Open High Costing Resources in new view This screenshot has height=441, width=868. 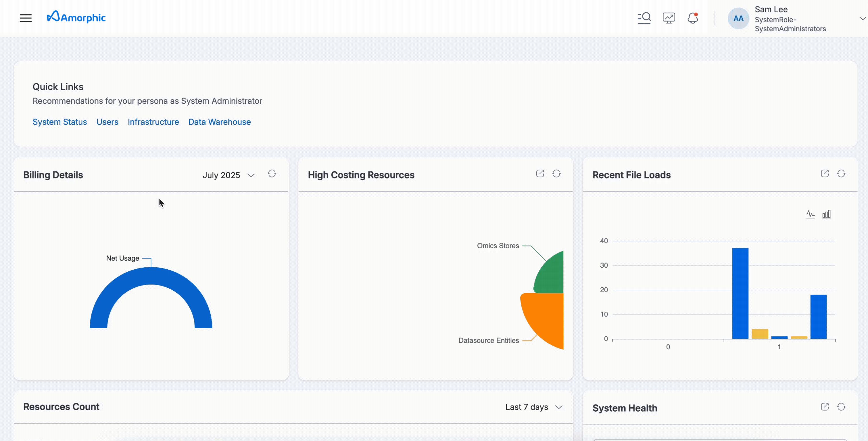(x=539, y=173)
